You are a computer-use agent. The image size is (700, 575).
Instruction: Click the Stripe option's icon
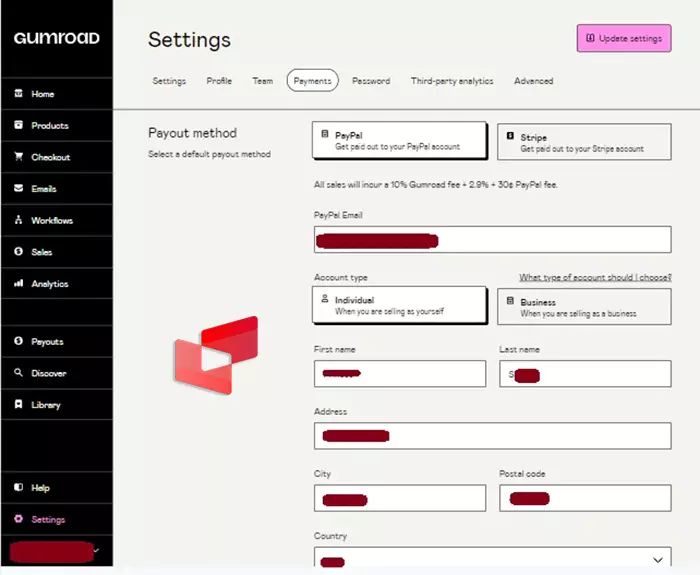tap(510, 136)
